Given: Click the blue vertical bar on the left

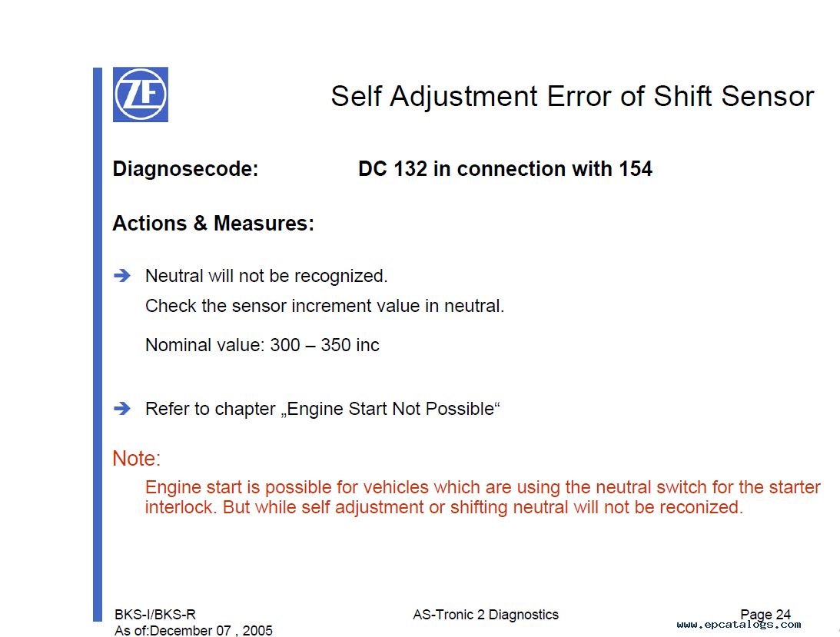Looking at the screenshot, I should coord(98,344).
